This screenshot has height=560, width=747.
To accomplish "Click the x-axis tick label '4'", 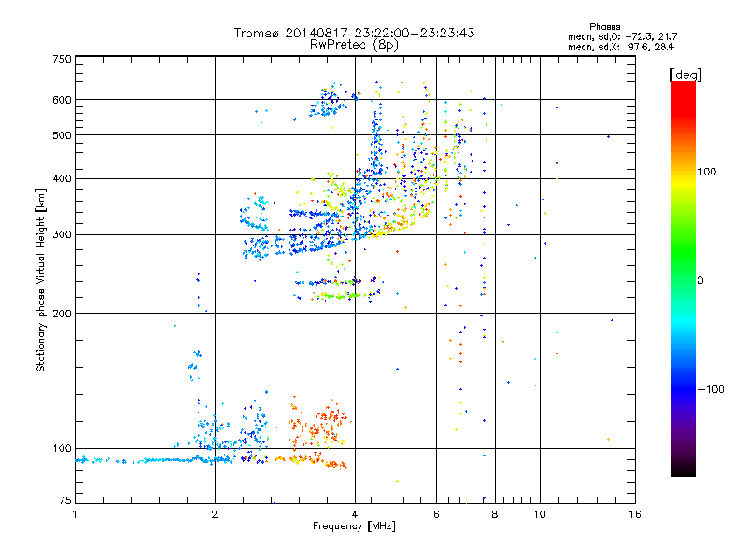I will tap(355, 514).
